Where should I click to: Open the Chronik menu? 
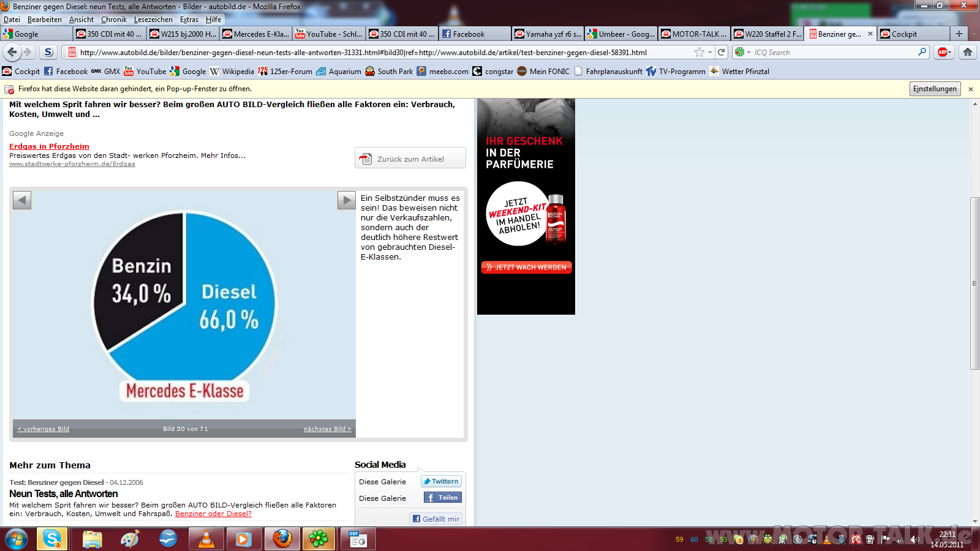(x=114, y=20)
